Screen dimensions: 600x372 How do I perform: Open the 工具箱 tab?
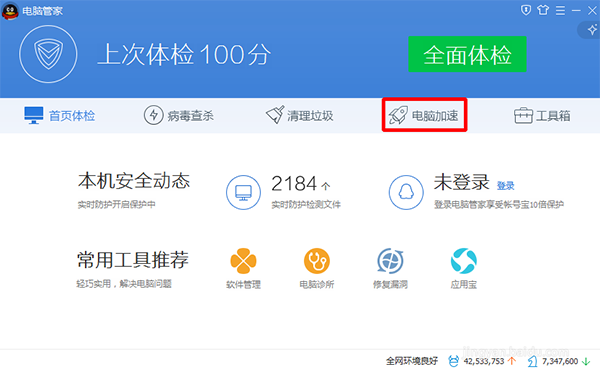542,116
